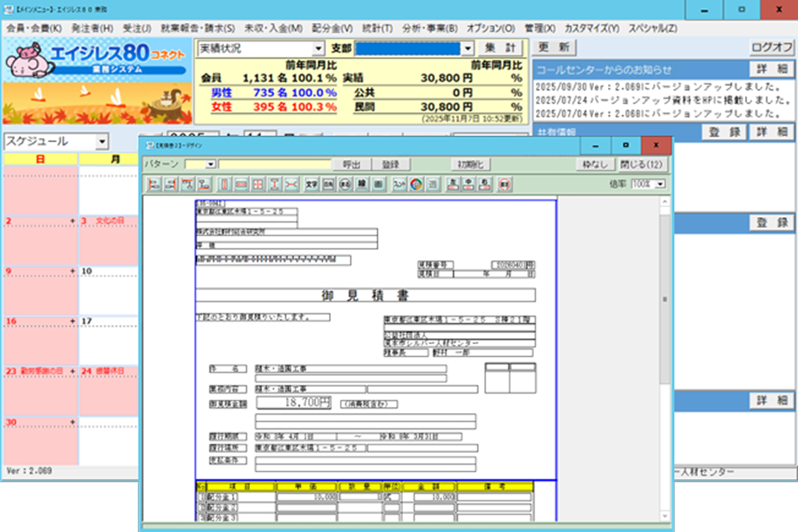Click the 閉じる(12) button
The image size is (798, 532).
coord(642,165)
